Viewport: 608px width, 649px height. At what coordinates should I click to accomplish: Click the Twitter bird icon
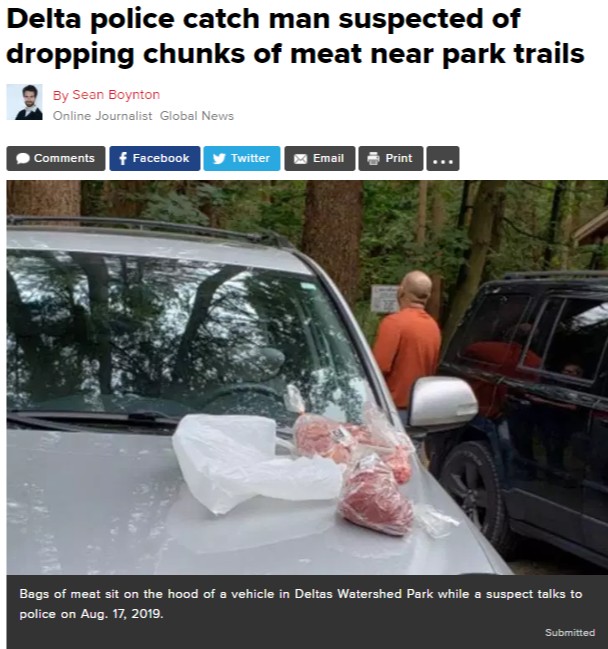(x=219, y=159)
